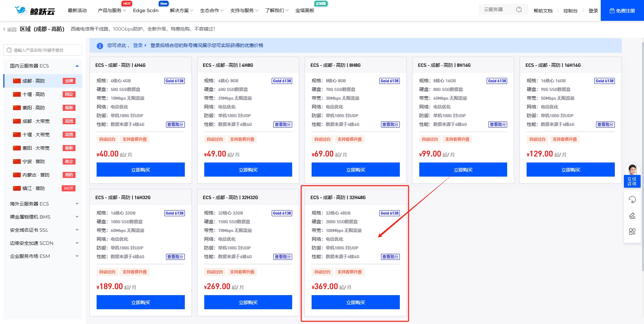Click the 鲸跃云 logo
This screenshot has height=324, width=644.
[35, 10]
